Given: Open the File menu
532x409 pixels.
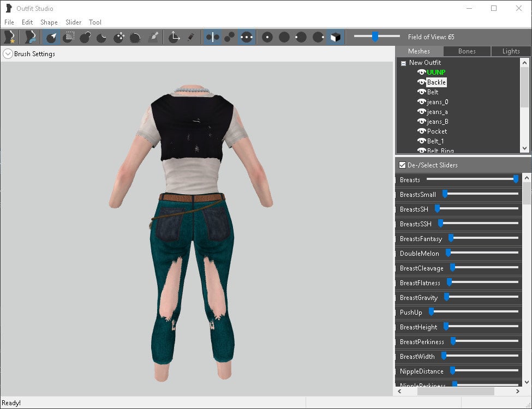Looking at the screenshot, I should coord(9,22).
